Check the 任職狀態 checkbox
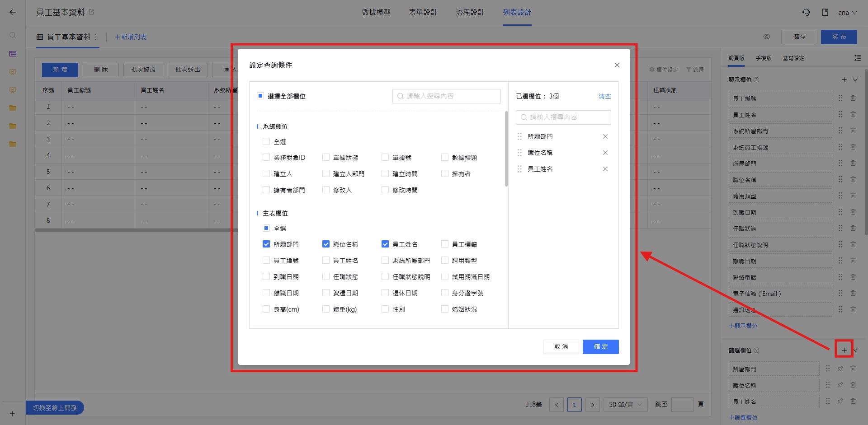868x425 pixels. (x=326, y=276)
